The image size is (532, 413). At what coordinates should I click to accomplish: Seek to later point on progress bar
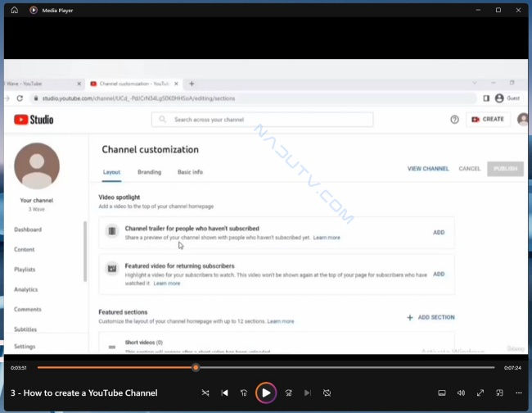click(x=346, y=367)
